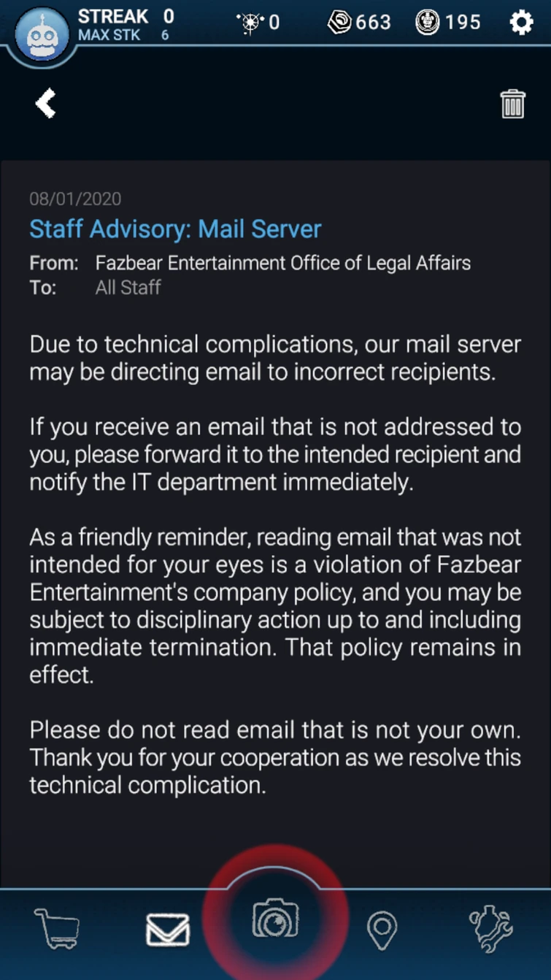Tap the paragraph starting 'Please do not read'
551x980 pixels.
click(x=275, y=757)
